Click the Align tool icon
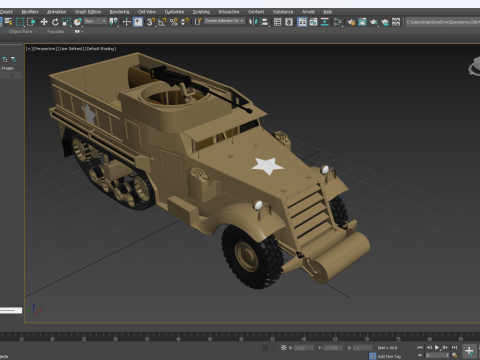480x360 pixels. 264,22
